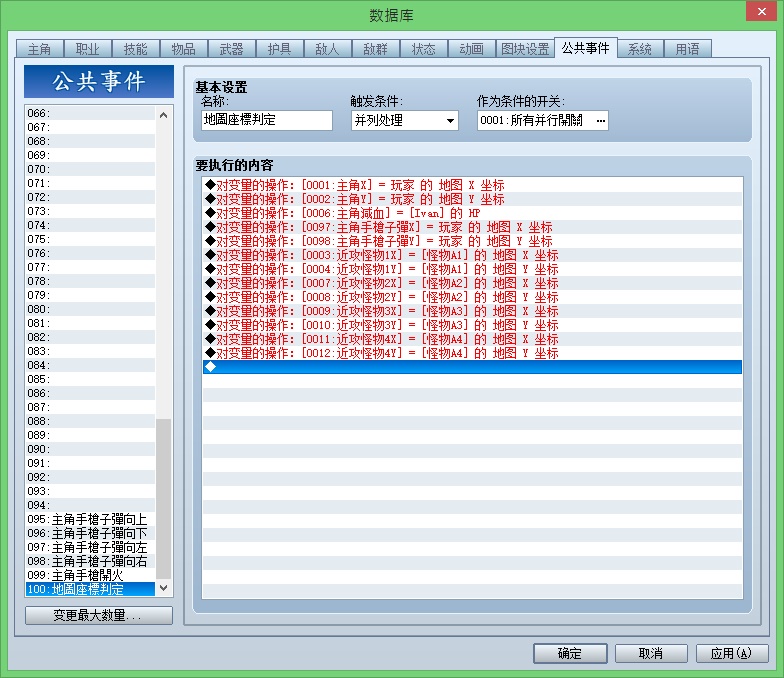Screen dimensions: 784x678
Task: Switch to the 主角 tab
Action: tap(40, 49)
